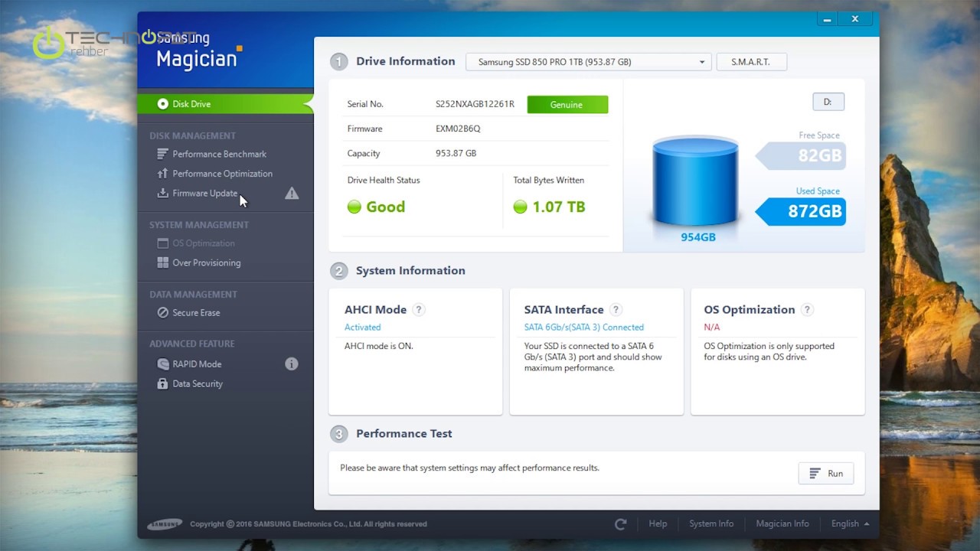Viewport: 980px width, 551px height.
Task: Click the Data Security lock icon
Action: (162, 384)
